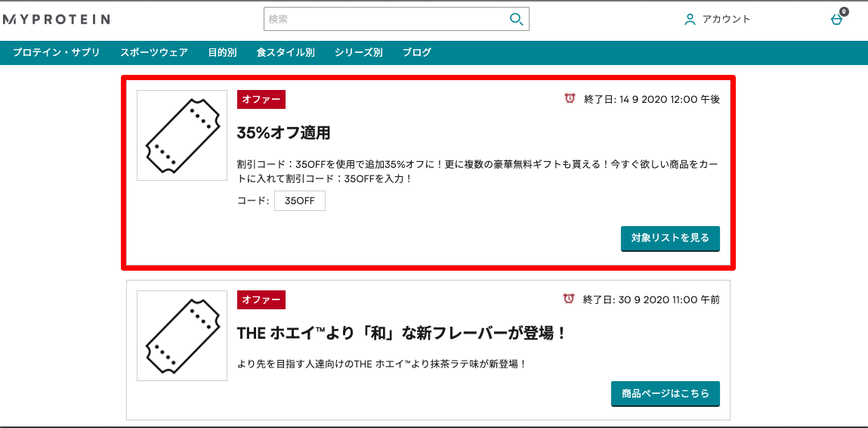Screen dimensions: 868x428
Task: Select the 35OFF code box
Action: tap(299, 201)
